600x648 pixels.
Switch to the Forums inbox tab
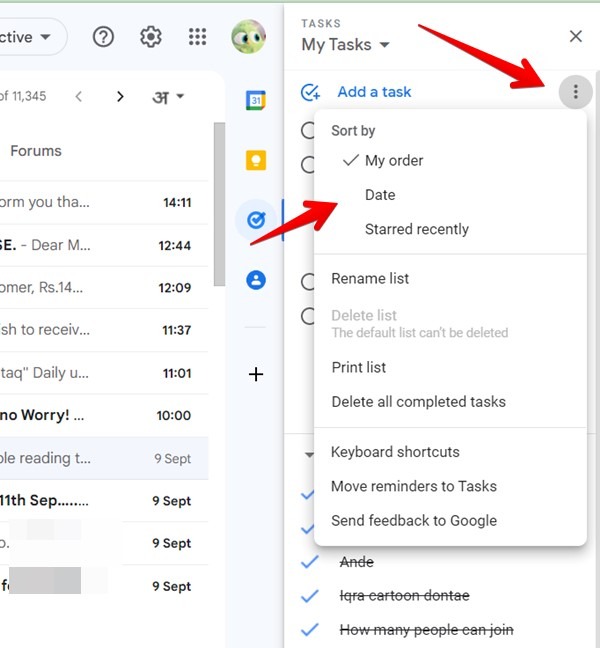point(36,151)
